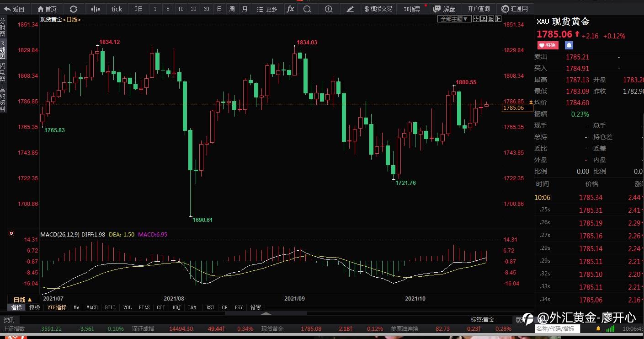
Task: Apply the KDJ indicator
Action: click(x=176, y=307)
